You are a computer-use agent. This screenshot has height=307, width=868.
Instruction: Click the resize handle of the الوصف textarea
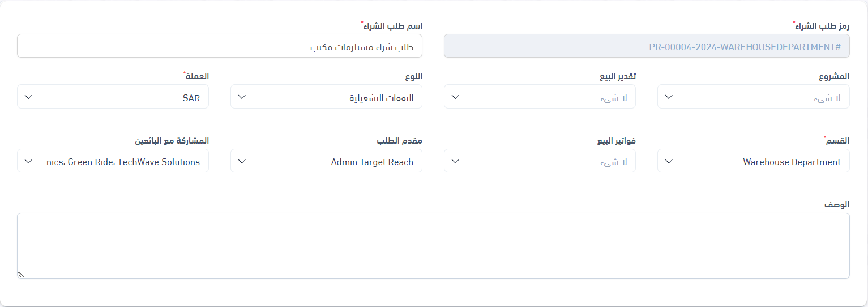(x=21, y=275)
